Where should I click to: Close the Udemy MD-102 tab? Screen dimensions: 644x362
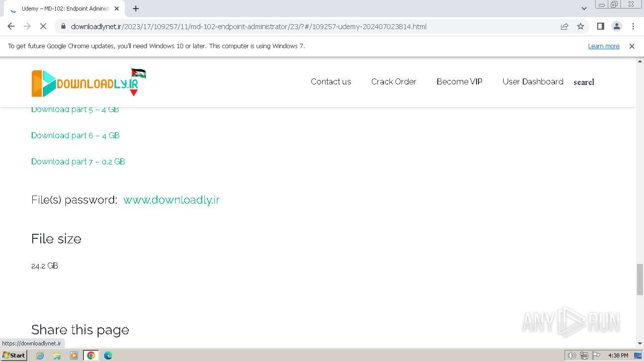coord(117,9)
